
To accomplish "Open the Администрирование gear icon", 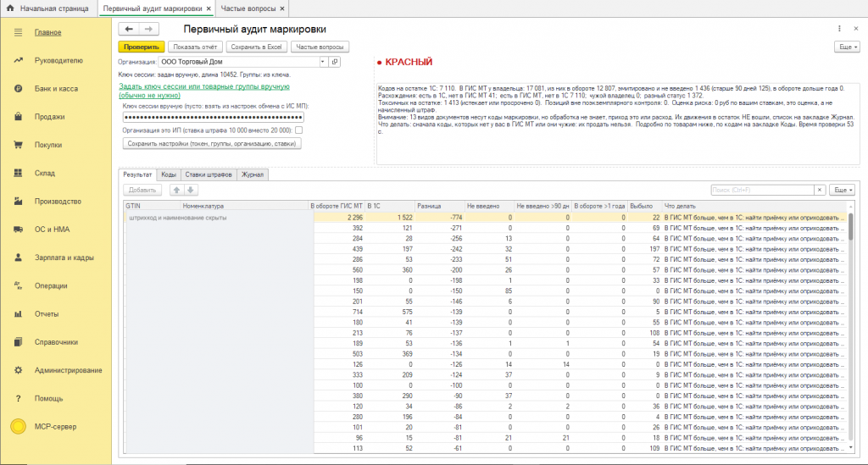I will pos(19,370).
